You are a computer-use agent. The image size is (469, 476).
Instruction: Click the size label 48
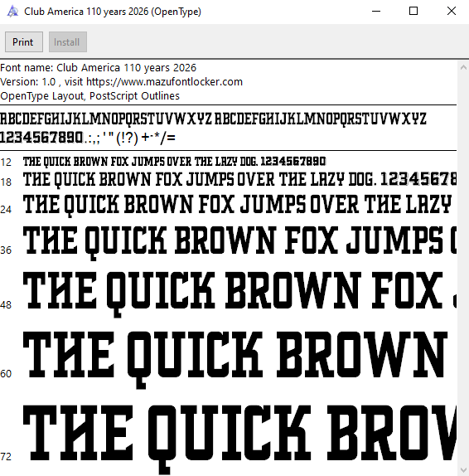point(6,305)
